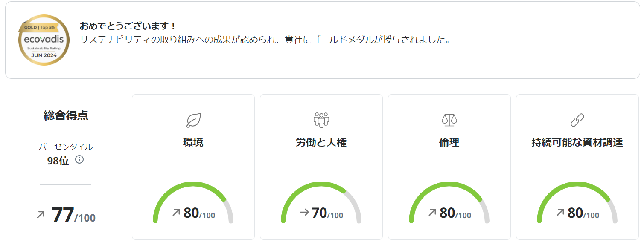Viewport: 644px width, 242px height.
Task: Click the percentile info icon
Action: coord(79,160)
